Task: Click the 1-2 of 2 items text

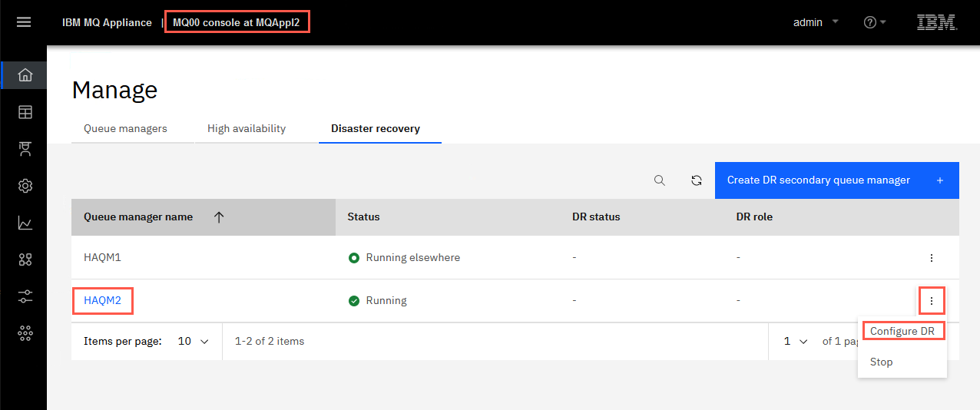Action: [270, 341]
